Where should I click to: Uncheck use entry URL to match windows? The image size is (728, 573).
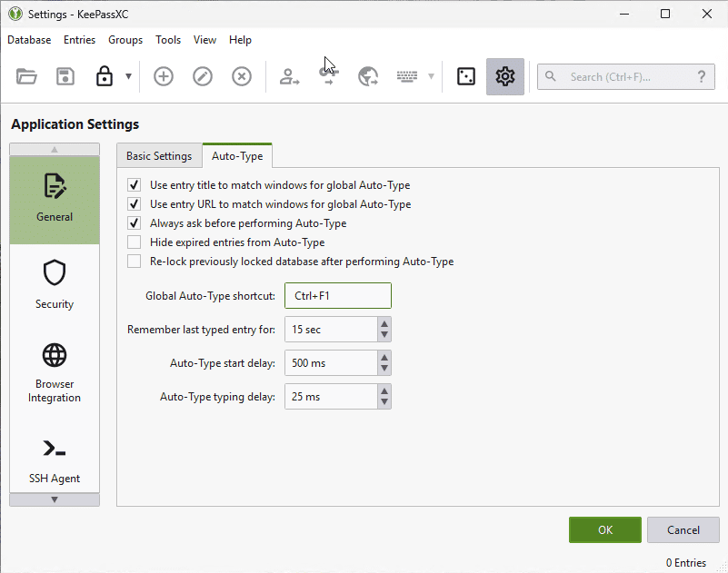point(135,204)
